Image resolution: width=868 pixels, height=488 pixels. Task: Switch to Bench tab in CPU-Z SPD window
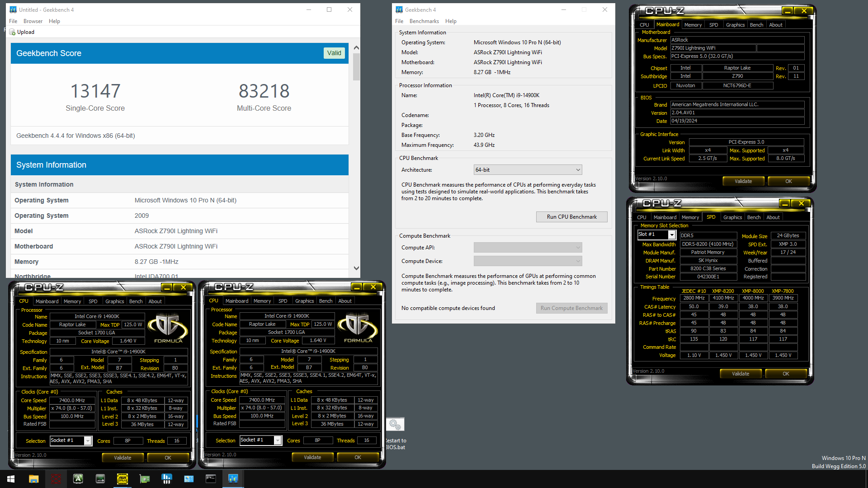754,217
